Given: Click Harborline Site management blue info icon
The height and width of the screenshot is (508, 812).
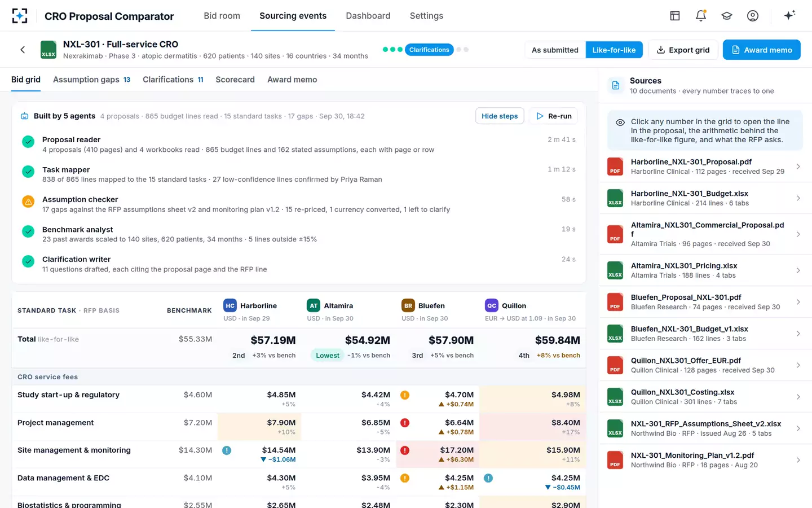Looking at the screenshot, I should point(227,450).
